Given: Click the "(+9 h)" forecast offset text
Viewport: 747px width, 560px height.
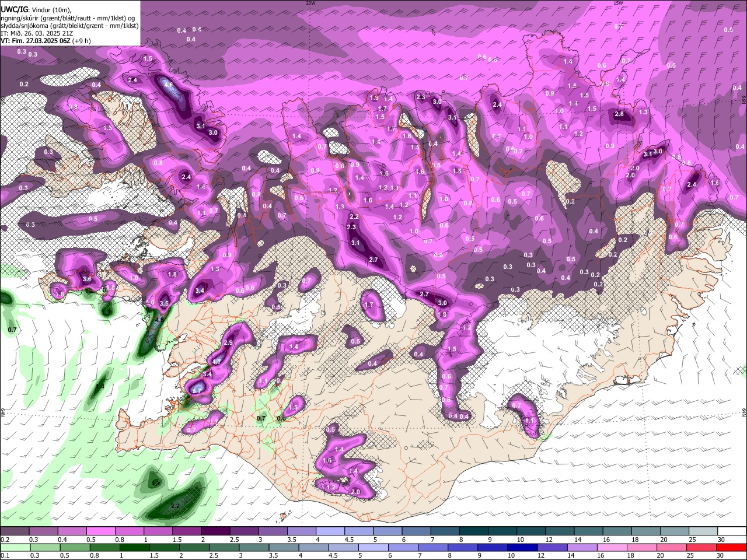Looking at the screenshot, I should point(81,41).
